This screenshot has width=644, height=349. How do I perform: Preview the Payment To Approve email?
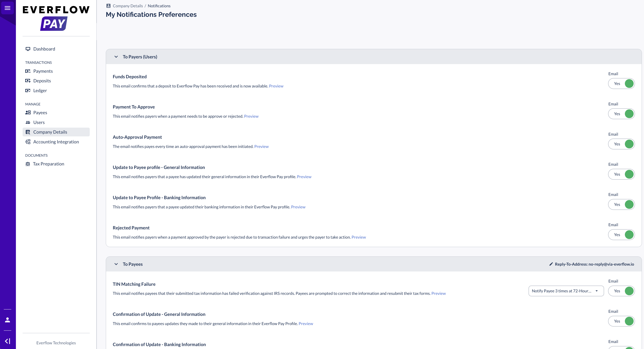point(251,116)
